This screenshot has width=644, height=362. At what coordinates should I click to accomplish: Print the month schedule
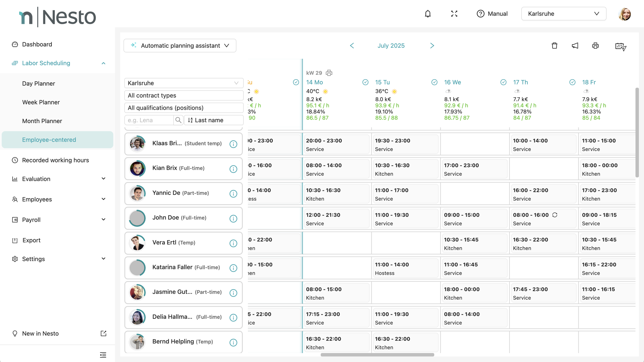coord(595,46)
